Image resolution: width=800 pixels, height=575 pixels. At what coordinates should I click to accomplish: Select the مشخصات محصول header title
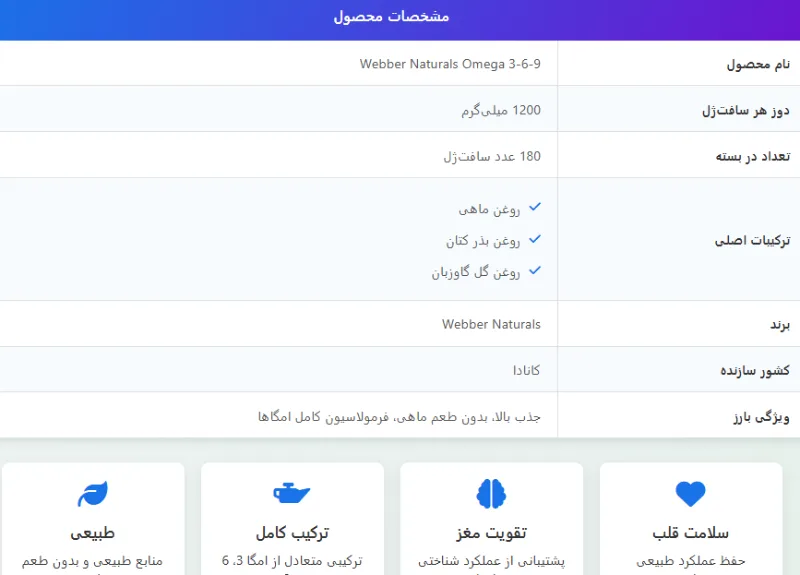pos(391,17)
